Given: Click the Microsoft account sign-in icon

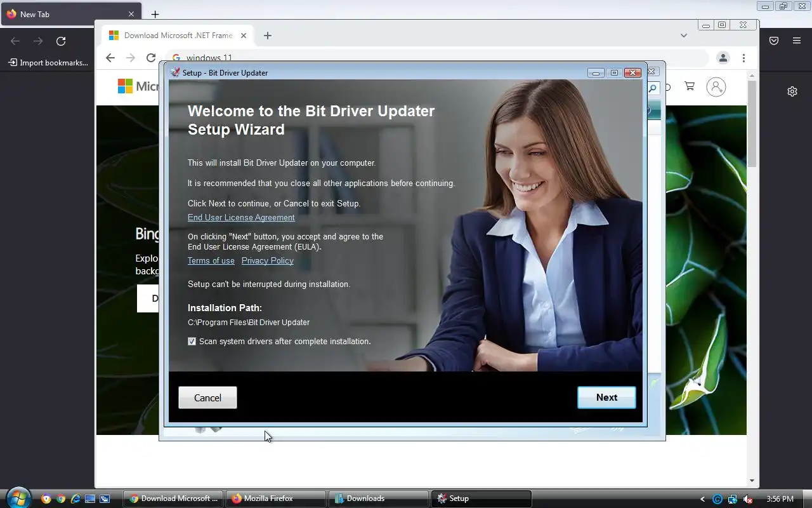Looking at the screenshot, I should click(x=716, y=87).
